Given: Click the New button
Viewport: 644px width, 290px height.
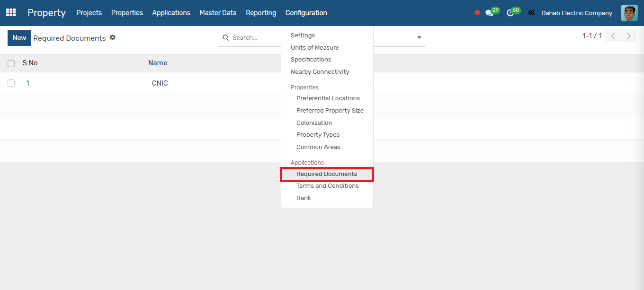Looking at the screenshot, I should point(19,38).
